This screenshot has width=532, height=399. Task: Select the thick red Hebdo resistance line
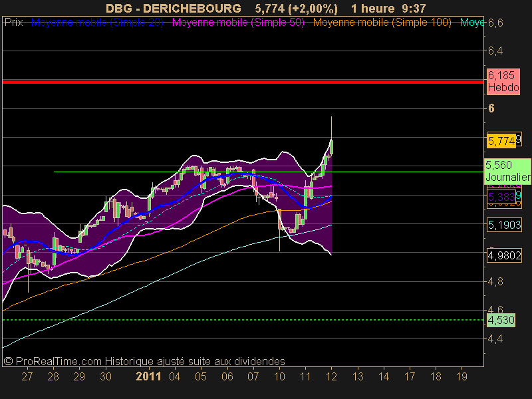pos(243,82)
